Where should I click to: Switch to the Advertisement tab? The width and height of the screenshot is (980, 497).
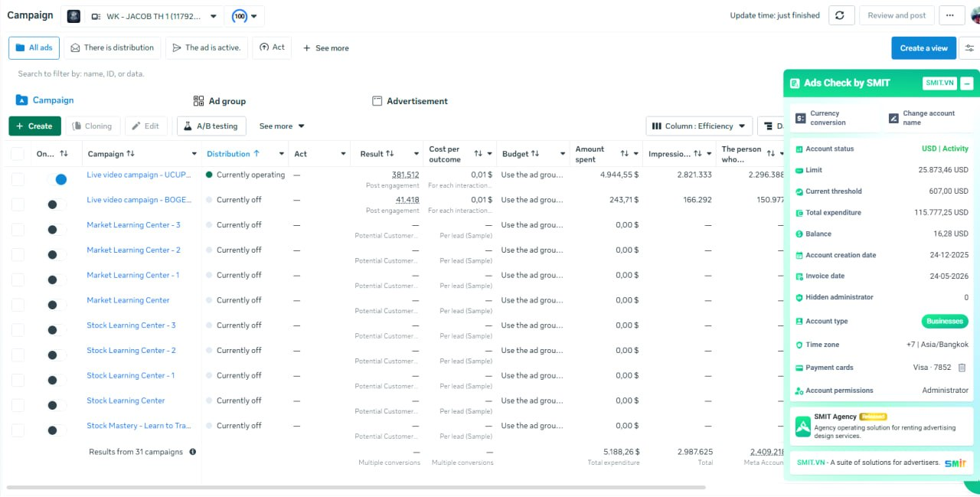point(410,101)
